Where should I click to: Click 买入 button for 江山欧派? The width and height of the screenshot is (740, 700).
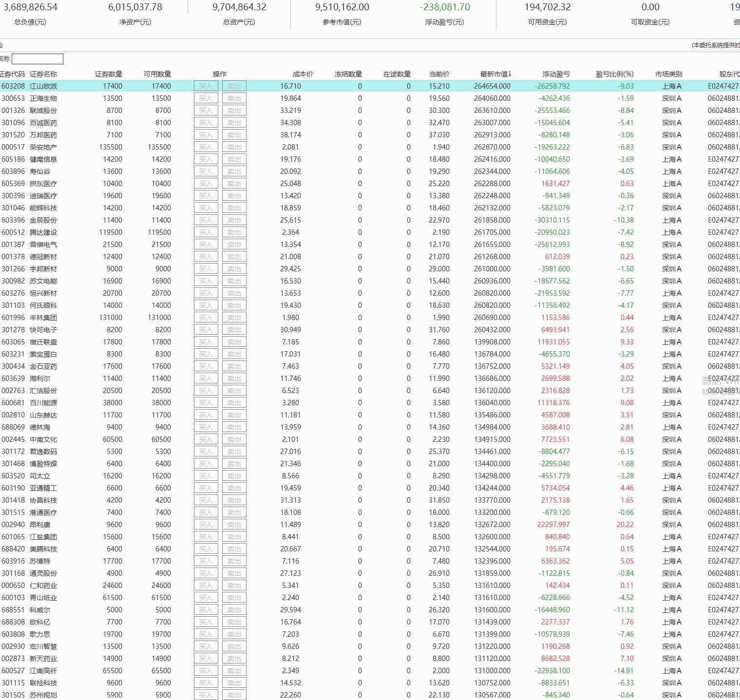point(206,86)
